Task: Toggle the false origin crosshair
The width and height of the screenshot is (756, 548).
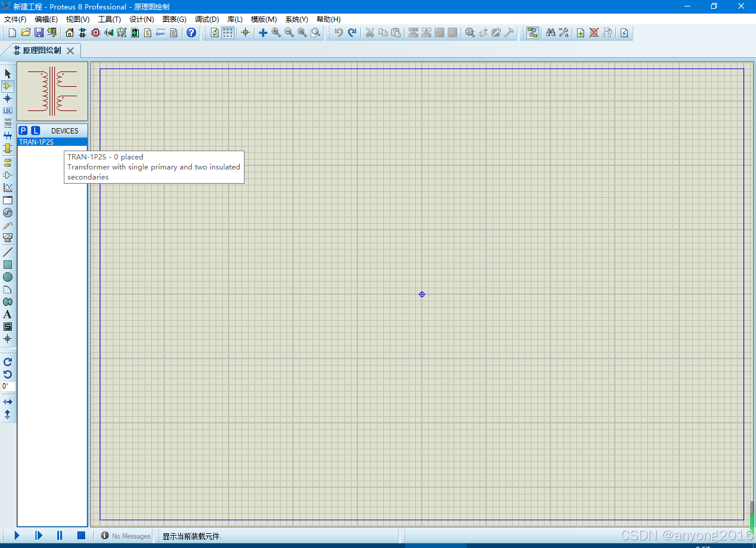Action: click(x=245, y=32)
